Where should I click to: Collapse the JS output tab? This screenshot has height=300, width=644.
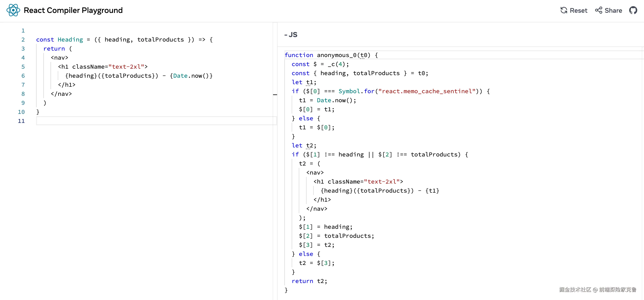click(291, 35)
